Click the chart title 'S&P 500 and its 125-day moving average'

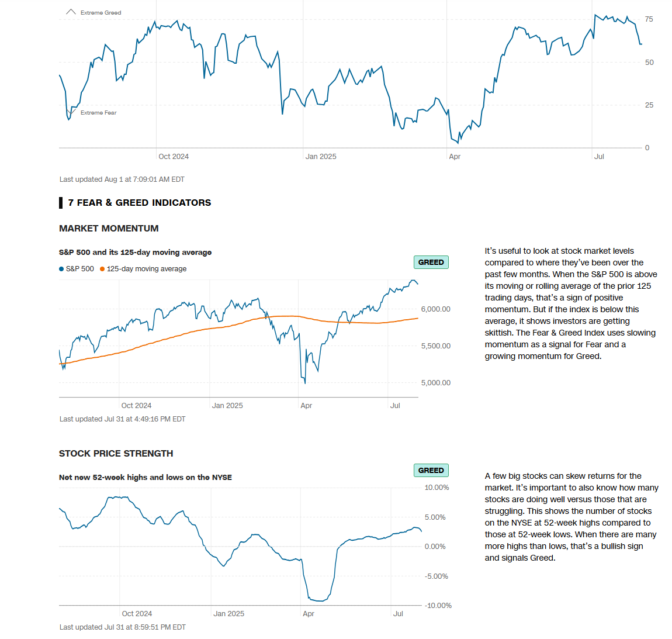pos(135,253)
